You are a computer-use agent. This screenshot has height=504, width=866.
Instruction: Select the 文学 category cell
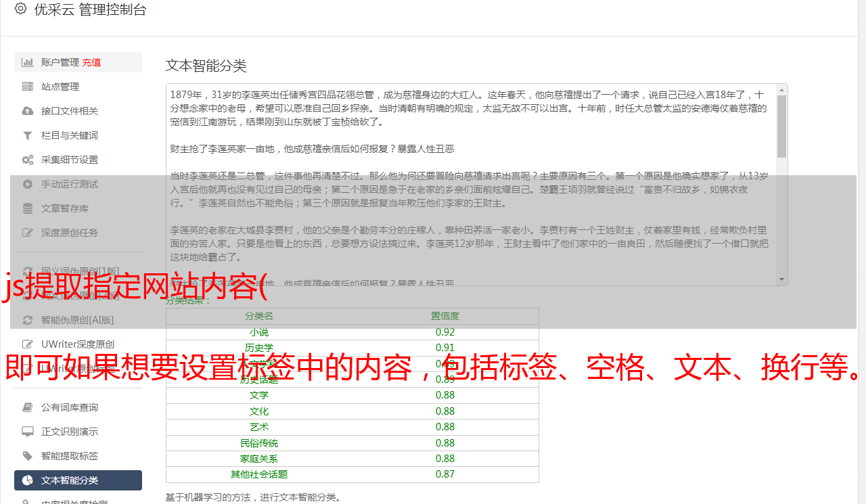click(259, 395)
